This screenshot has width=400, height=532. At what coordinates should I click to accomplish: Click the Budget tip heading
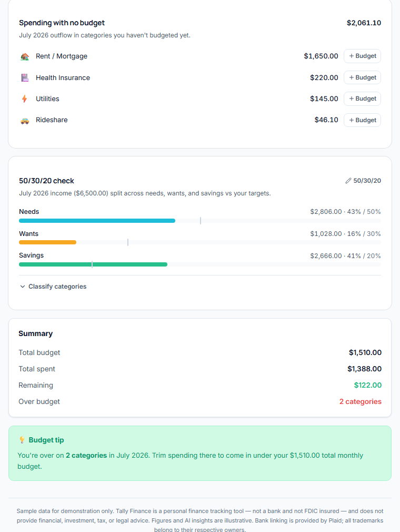point(46,440)
